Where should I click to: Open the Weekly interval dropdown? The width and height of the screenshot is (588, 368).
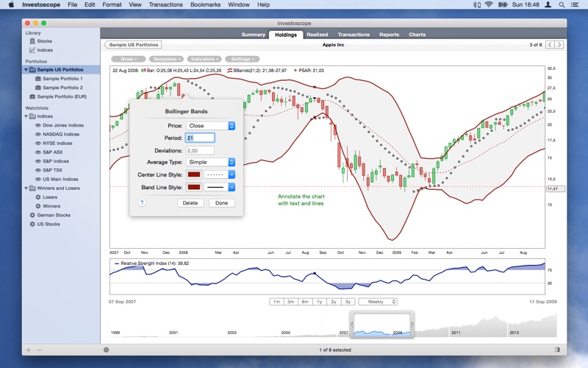click(x=378, y=302)
